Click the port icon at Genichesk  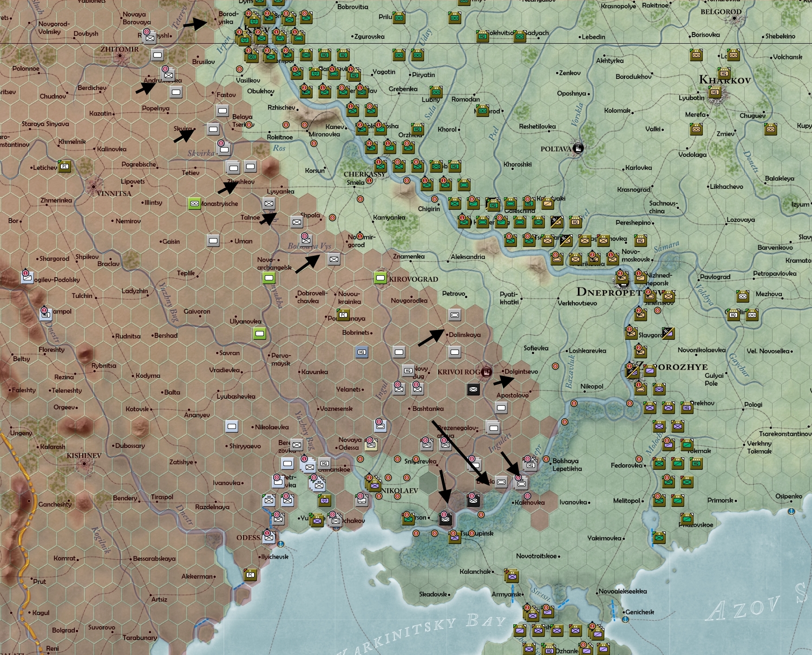[x=625, y=619]
